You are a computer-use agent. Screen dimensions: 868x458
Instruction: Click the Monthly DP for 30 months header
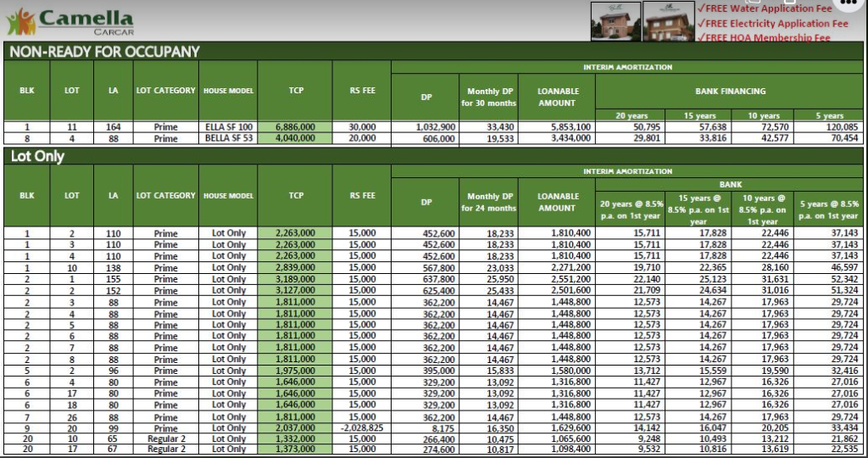(488, 97)
